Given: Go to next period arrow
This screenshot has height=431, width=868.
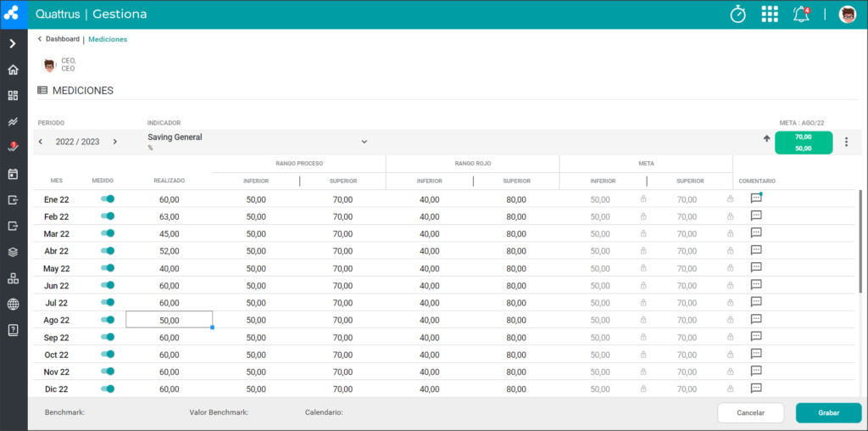Looking at the screenshot, I should coord(115,142).
